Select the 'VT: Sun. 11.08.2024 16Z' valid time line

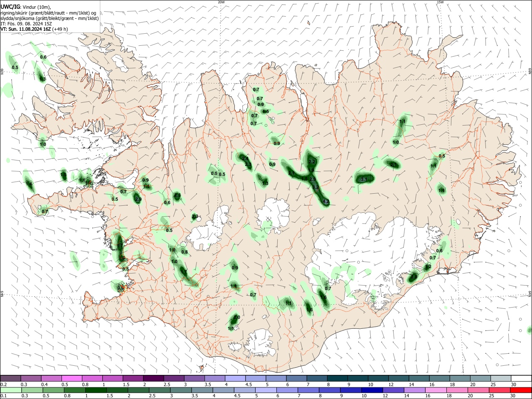(x=34, y=29)
